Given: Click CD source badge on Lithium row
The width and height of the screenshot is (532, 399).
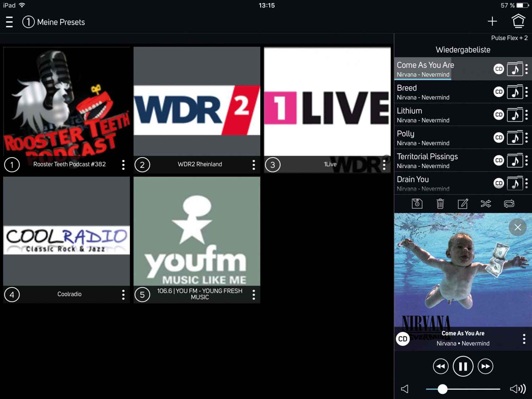Looking at the screenshot, I should (499, 115).
